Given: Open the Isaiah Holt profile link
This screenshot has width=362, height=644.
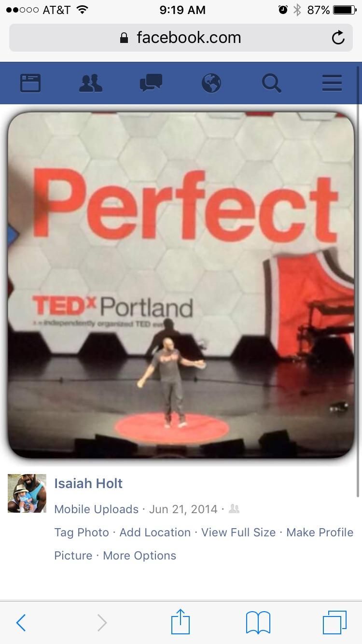Looking at the screenshot, I should (x=88, y=483).
